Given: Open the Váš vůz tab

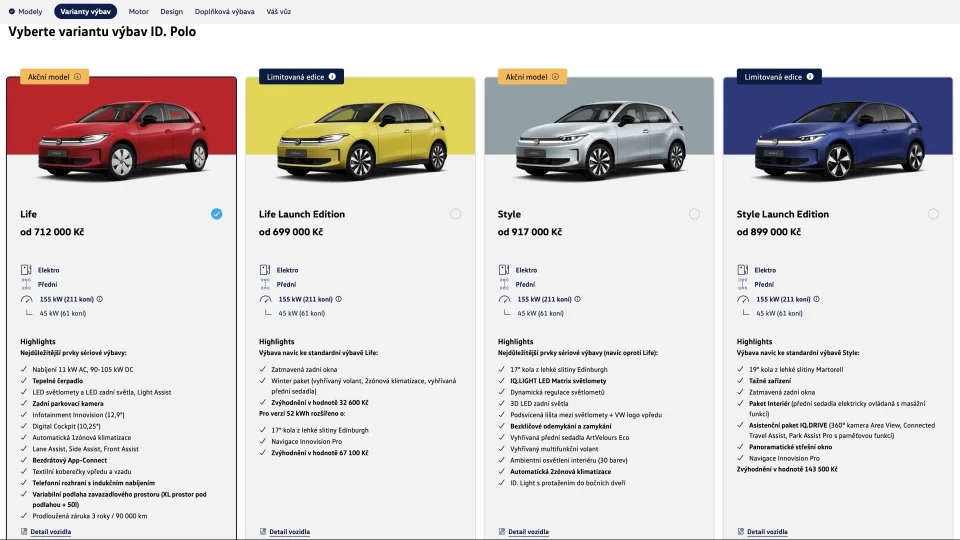Looking at the screenshot, I should (x=279, y=12).
